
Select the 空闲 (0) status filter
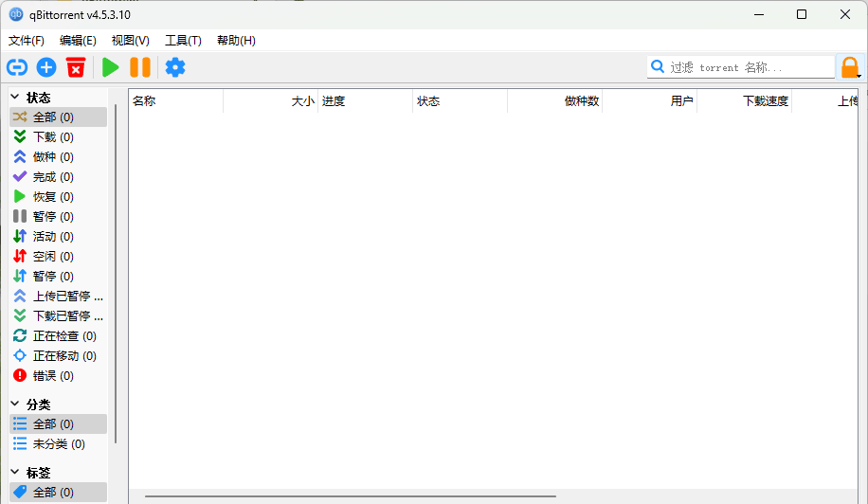pos(58,257)
